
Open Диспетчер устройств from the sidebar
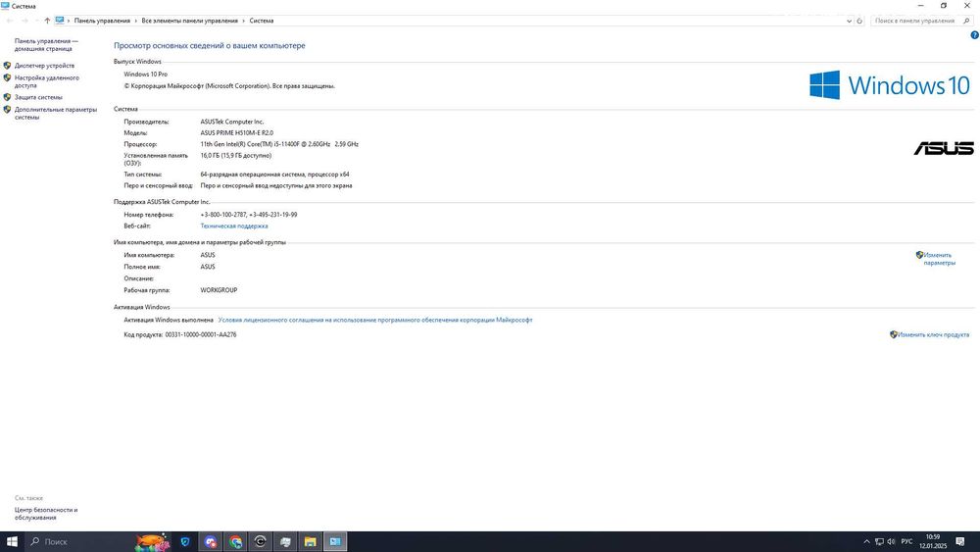point(44,66)
